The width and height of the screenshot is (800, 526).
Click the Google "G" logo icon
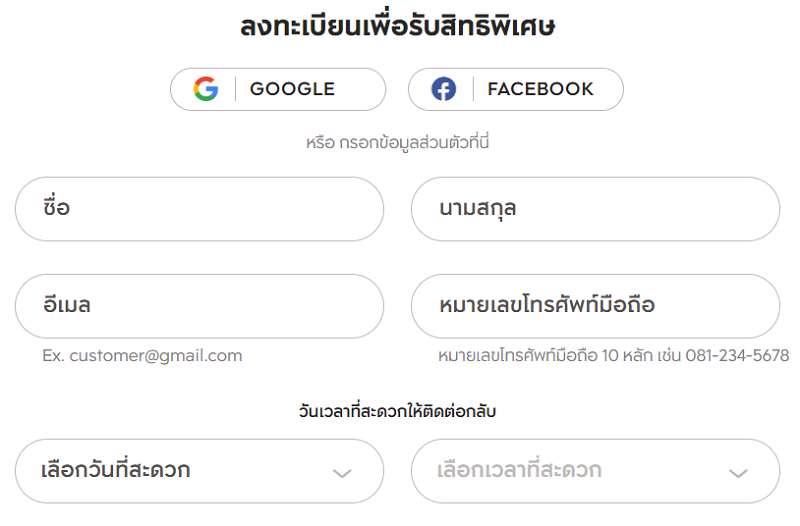pos(206,89)
